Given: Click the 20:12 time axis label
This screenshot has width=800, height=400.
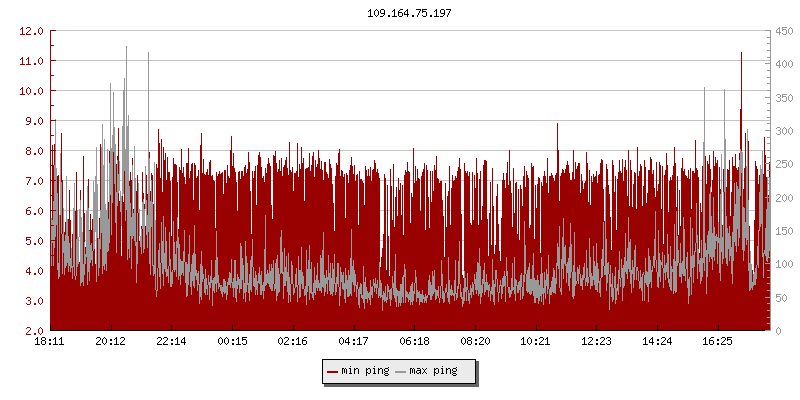Looking at the screenshot, I should pos(111,342).
